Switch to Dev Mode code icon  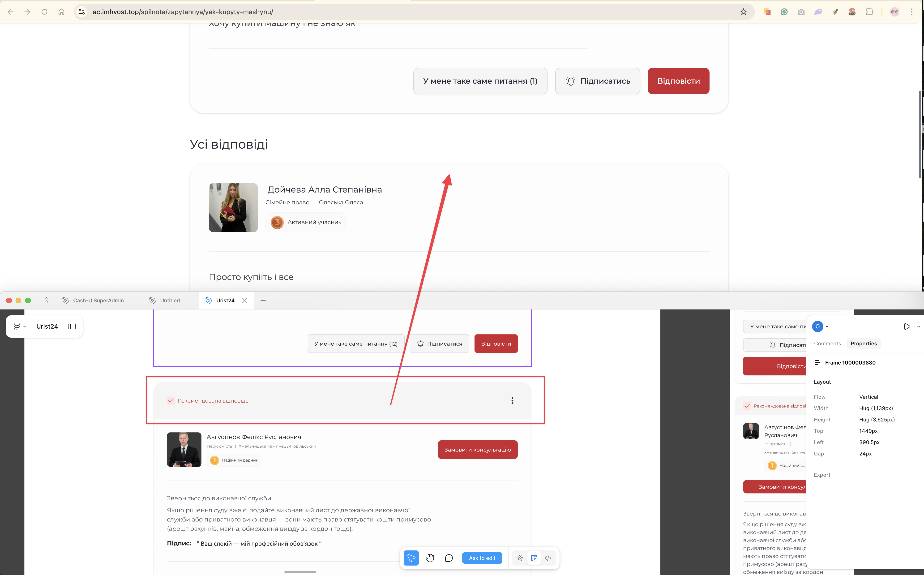tap(548, 558)
